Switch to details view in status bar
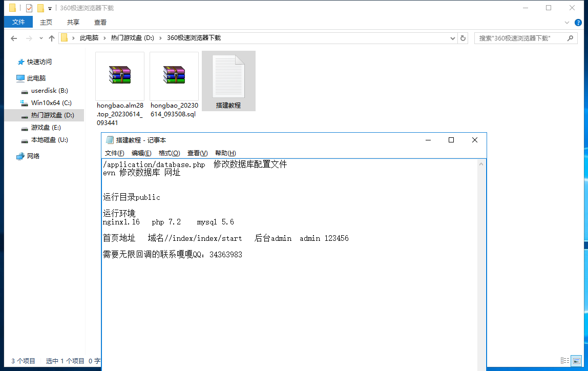Image resolution: width=588 pixels, height=371 pixels. [x=565, y=361]
